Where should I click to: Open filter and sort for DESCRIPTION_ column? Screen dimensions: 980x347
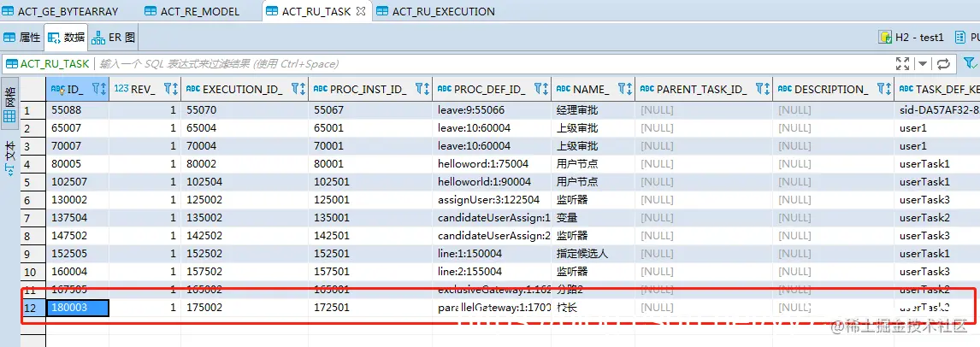coord(884,89)
